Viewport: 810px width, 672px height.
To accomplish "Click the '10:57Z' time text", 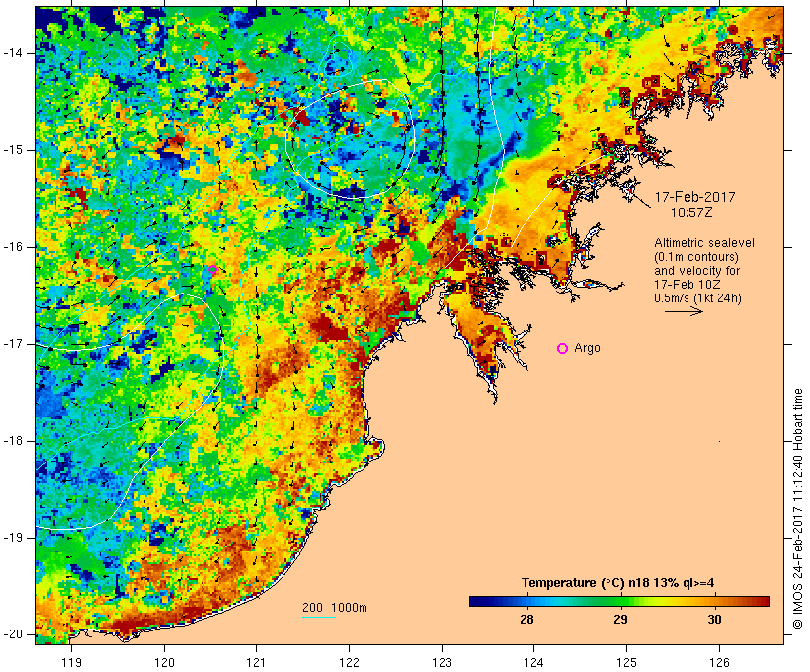I will (691, 212).
